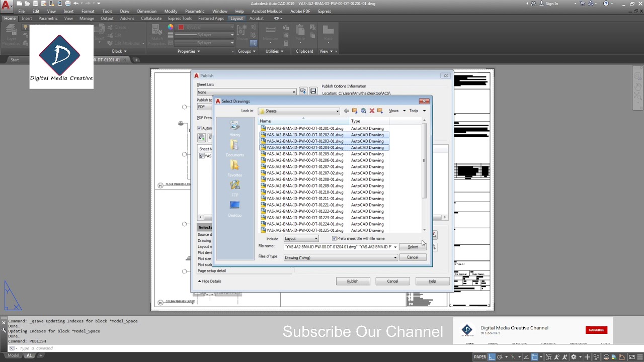Click the red ByLayer color swatch
Screen dimensions: 644x362
[181, 27]
